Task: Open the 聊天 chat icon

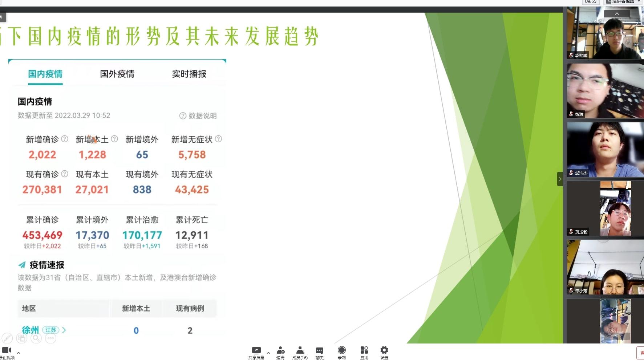Action: [320, 353]
